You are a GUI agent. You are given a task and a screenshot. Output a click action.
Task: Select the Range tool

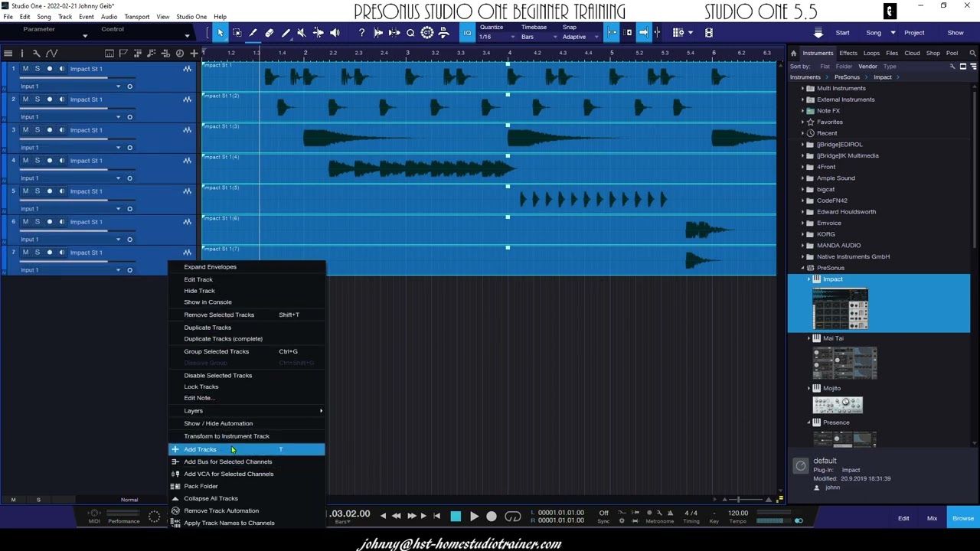[x=237, y=33]
